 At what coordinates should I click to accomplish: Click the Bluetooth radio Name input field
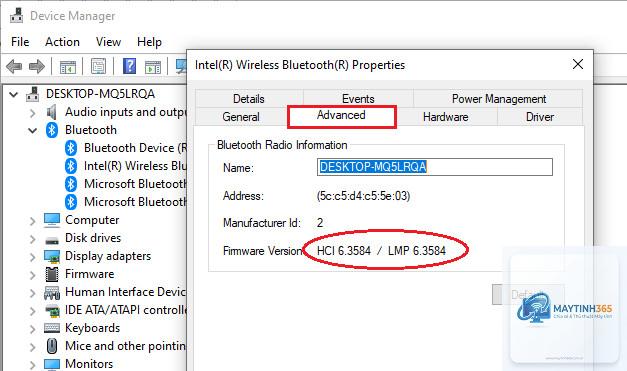point(435,167)
